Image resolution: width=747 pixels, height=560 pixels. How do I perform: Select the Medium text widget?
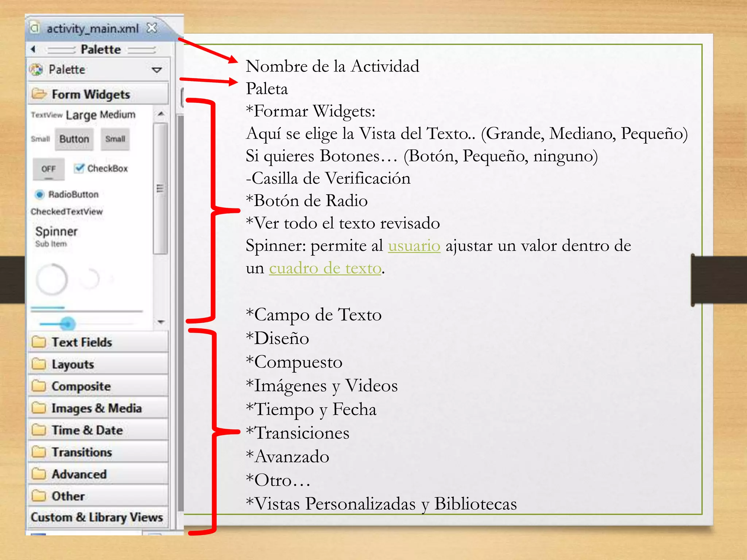click(118, 114)
